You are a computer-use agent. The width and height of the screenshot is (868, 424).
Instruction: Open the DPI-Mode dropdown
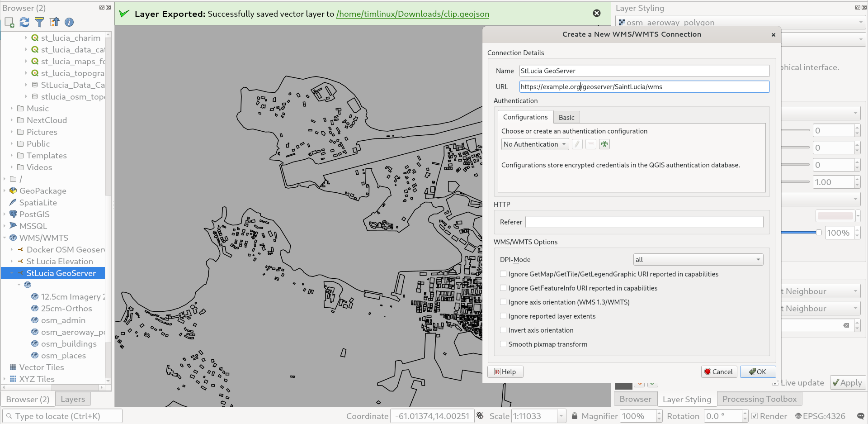698,259
